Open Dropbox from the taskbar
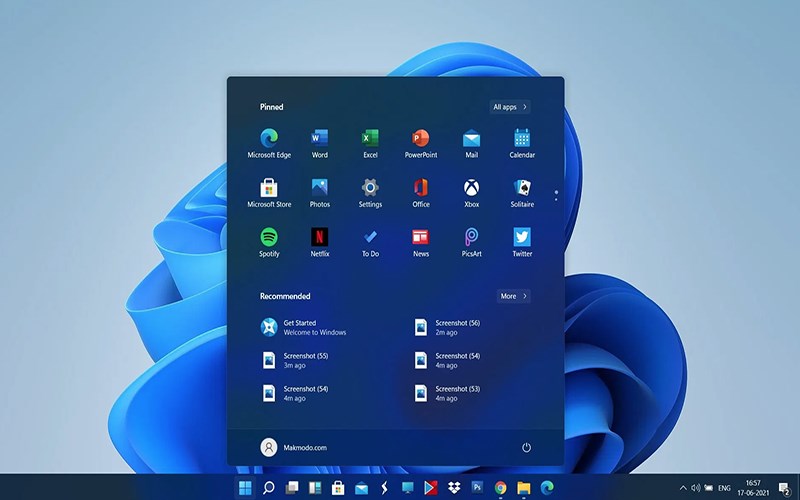Screen dimensions: 800x500 (454, 488)
